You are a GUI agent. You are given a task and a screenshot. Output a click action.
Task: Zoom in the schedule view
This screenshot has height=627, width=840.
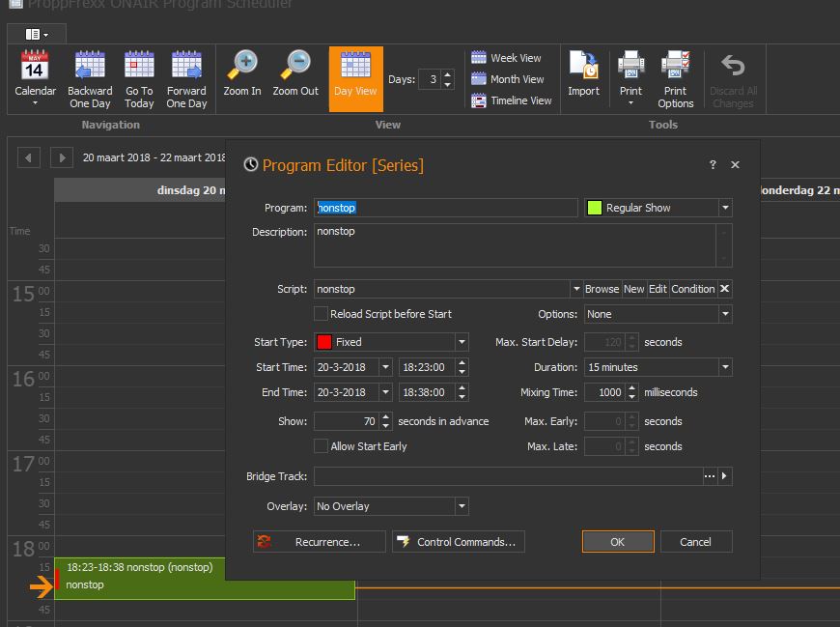pos(242,73)
